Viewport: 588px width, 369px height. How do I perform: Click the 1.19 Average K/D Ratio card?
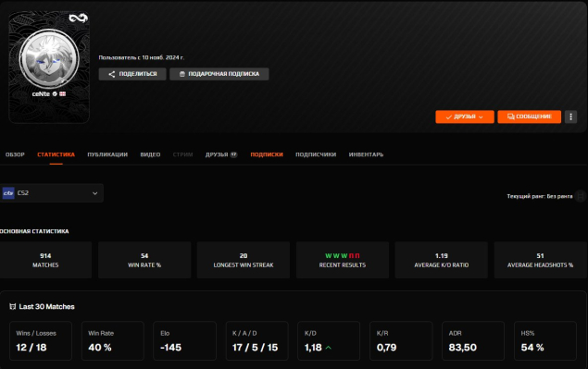[x=442, y=260]
